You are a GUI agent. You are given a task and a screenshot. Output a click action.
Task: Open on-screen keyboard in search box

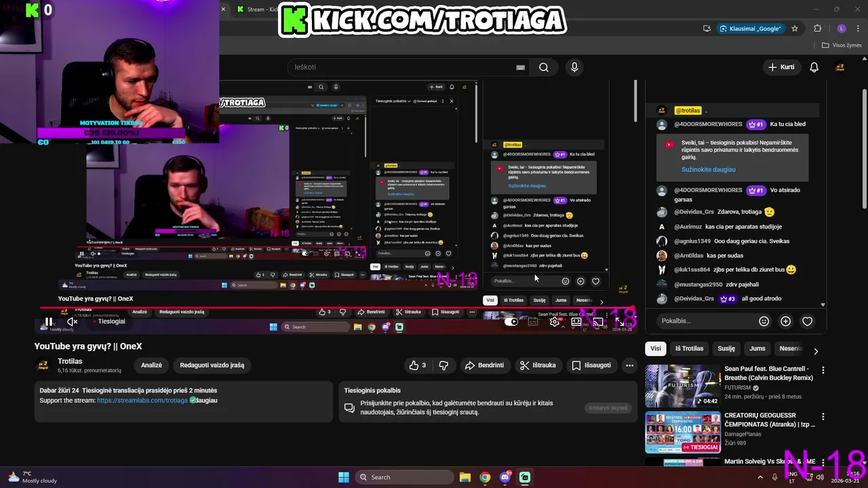coord(520,67)
